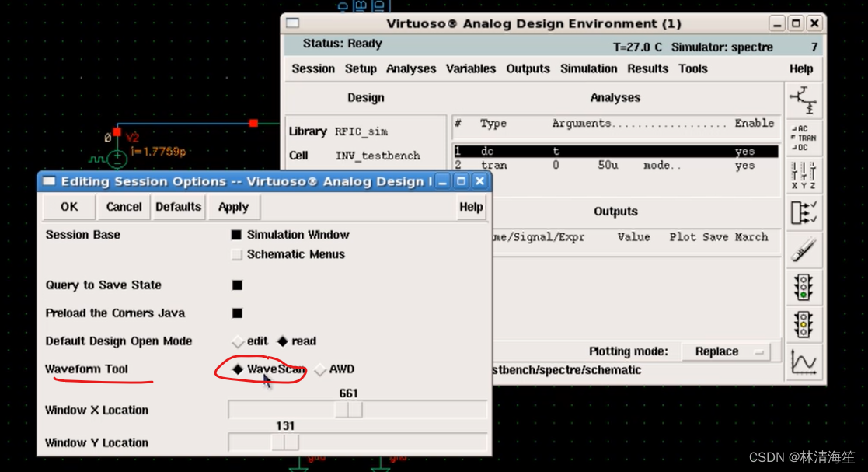Image resolution: width=868 pixels, height=472 pixels.
Task: Open Edit Variables XYZ icon
Action: tap(804, 175)
